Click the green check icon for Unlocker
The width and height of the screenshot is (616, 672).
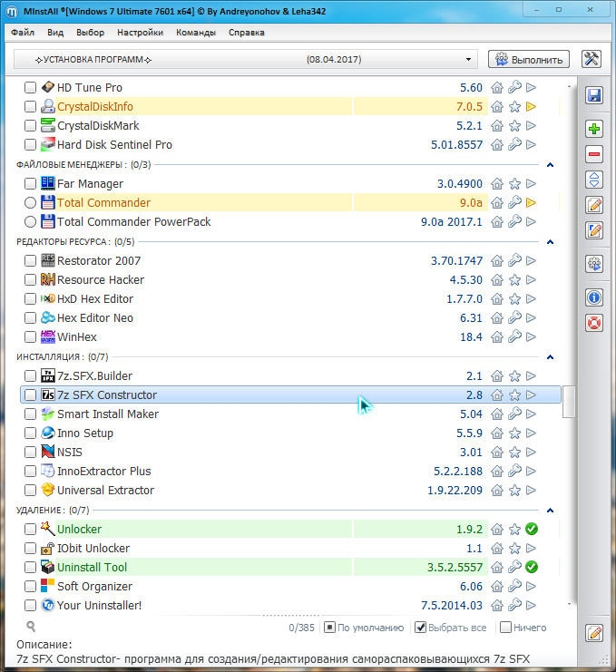coord(532,529)
